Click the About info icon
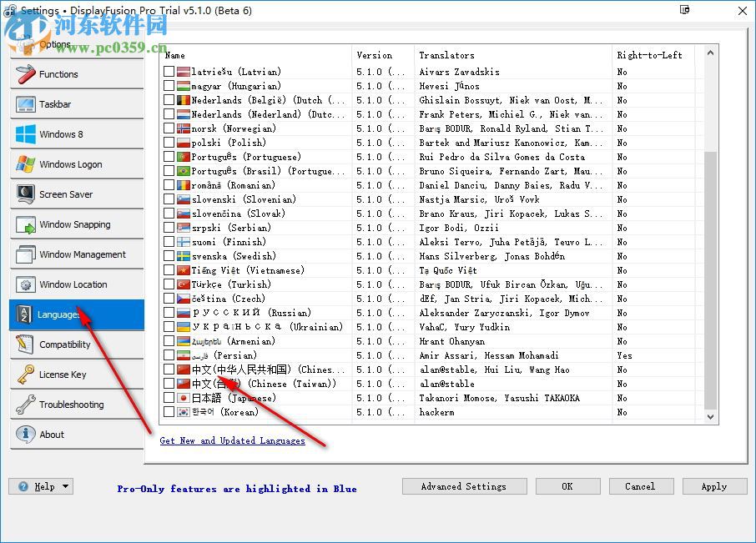The image size is (756, 543). [x=25, y=434]
